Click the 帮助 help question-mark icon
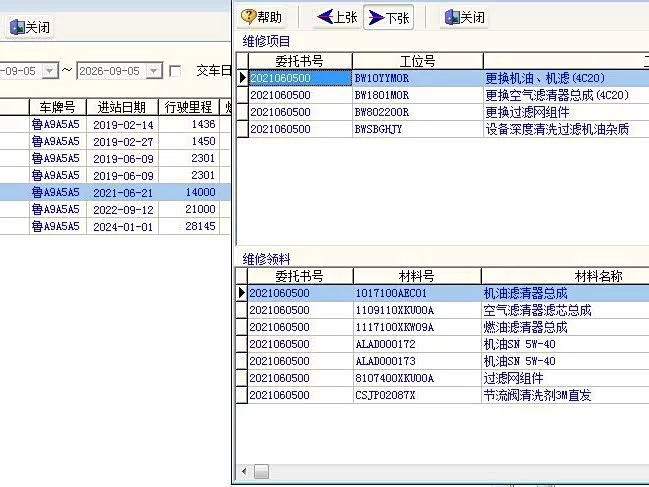This screenshot has width=649, height=487. click(248, 17)
